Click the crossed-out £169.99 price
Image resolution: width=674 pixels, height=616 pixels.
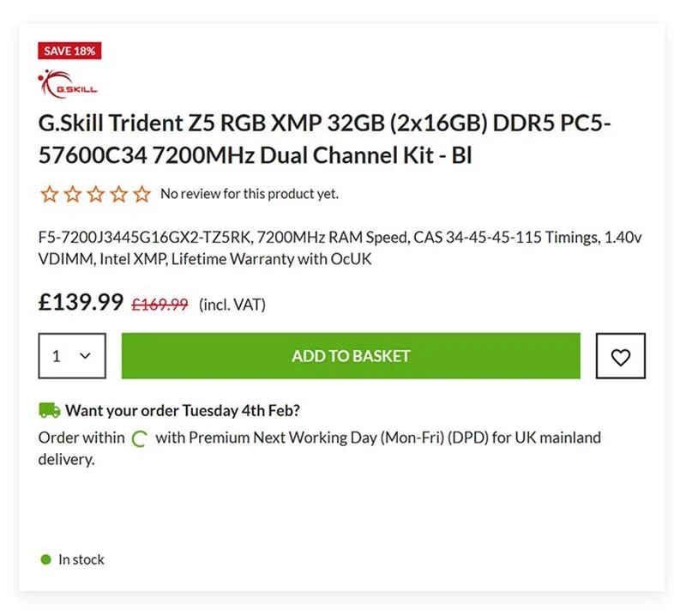(x=159, y=304)
